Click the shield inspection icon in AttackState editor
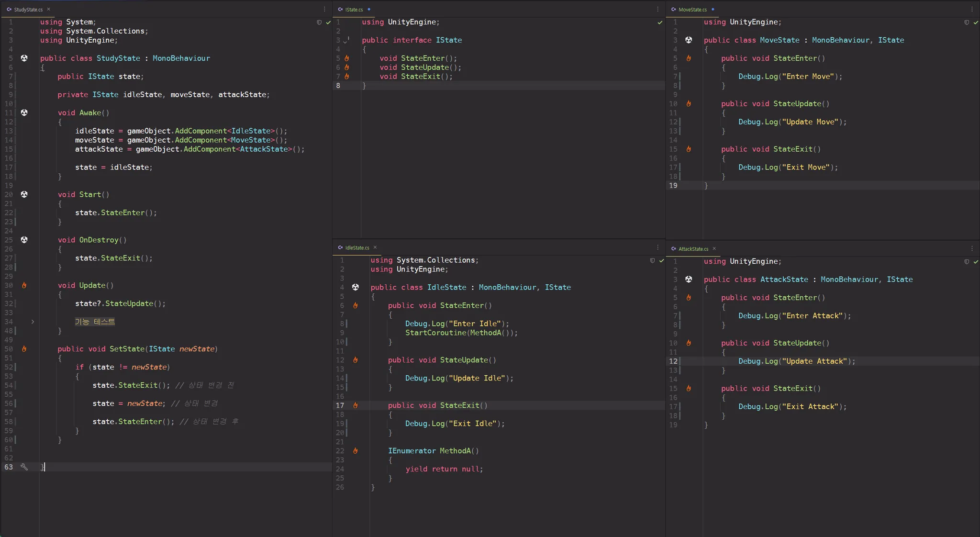The height and width of the screenshot is (537, 980). (x=967, y=261)
